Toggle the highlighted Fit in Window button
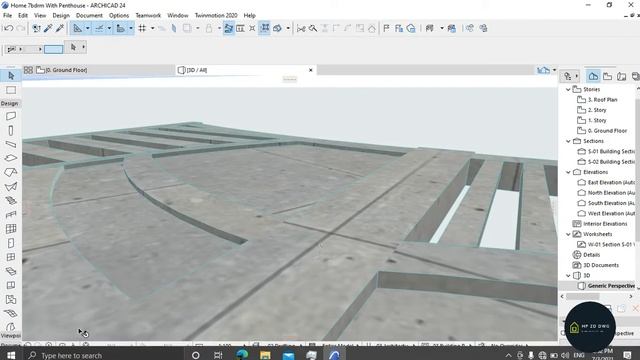640x360 pixels. (264, 28)
